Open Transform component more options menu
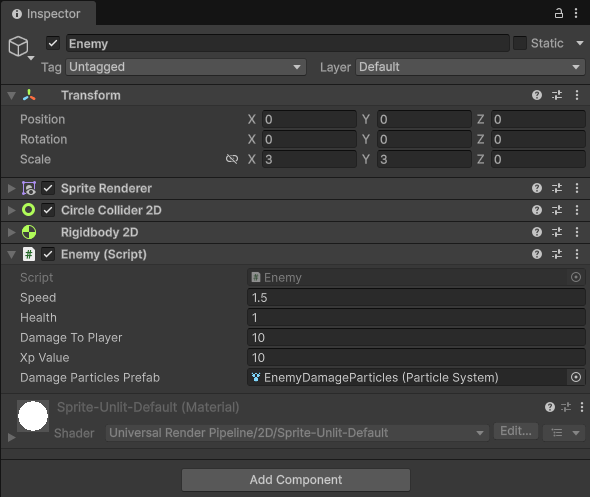 pyautogui.click(x=577, y=95)
